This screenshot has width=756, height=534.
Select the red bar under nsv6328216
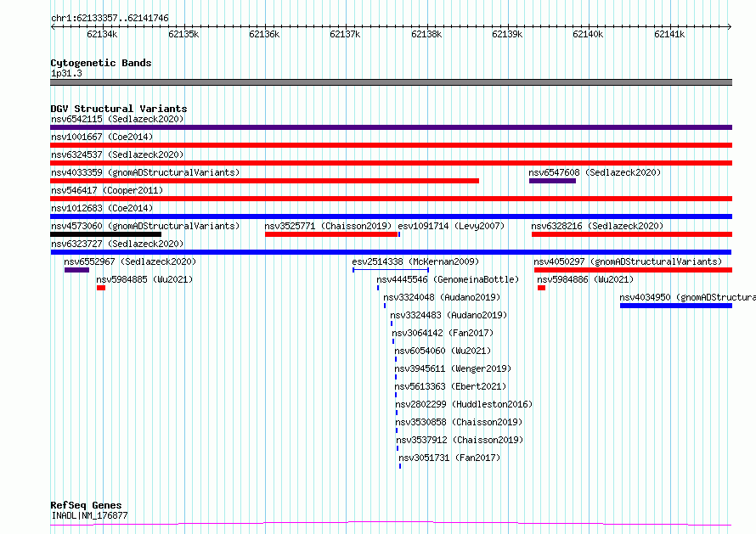click(632, 234)
